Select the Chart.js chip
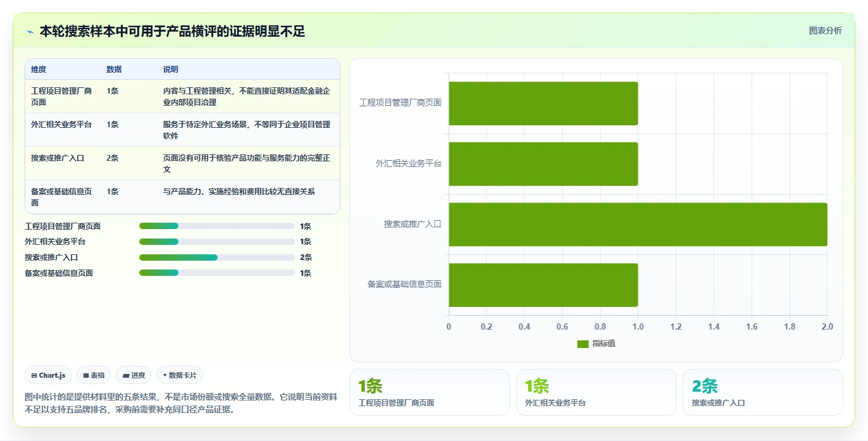The width and height of the screenshot is (868, 441). [49, 375]
